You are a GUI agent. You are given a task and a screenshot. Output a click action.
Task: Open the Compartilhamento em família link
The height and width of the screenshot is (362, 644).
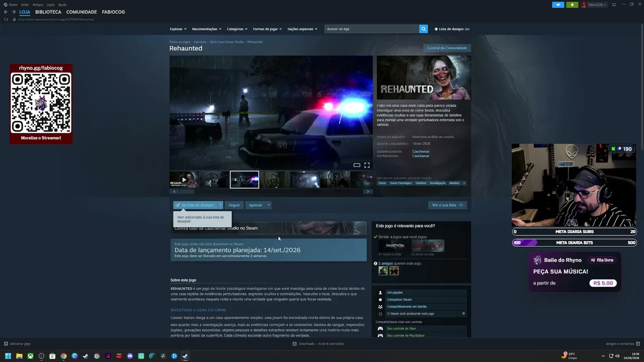(x=407, y=307)
